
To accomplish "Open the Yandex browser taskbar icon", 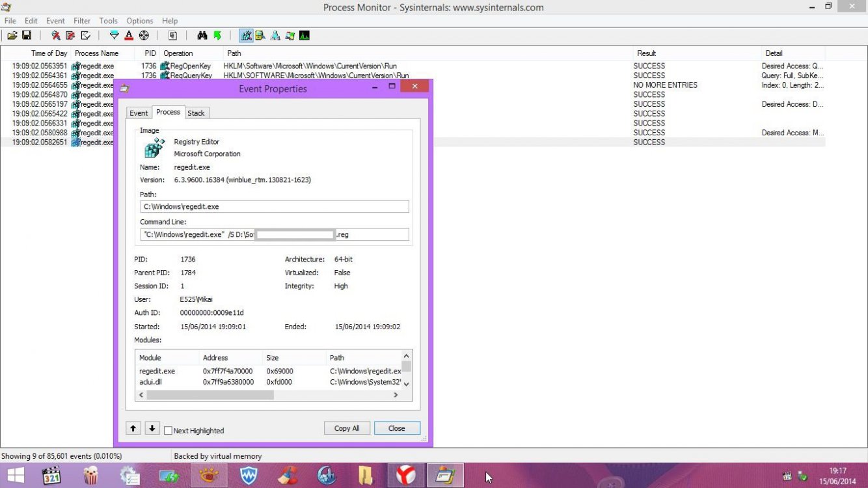I will (x=406, y=476).
